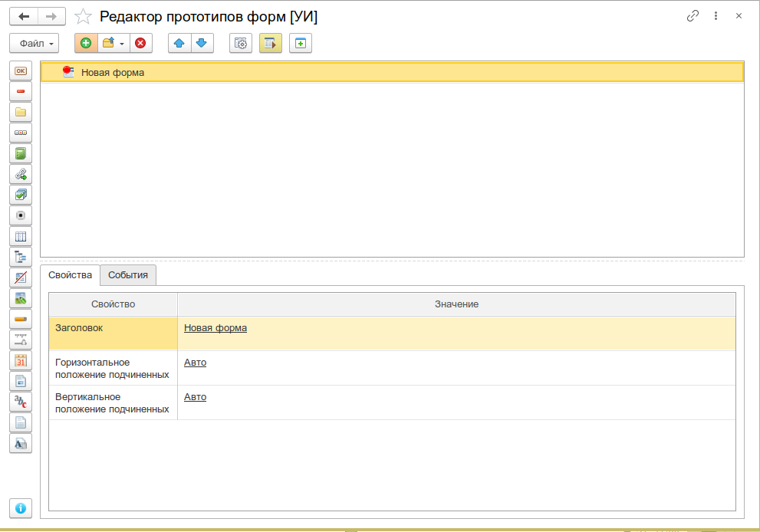Insert a hyperlink element from sidebar

(21, 174)
